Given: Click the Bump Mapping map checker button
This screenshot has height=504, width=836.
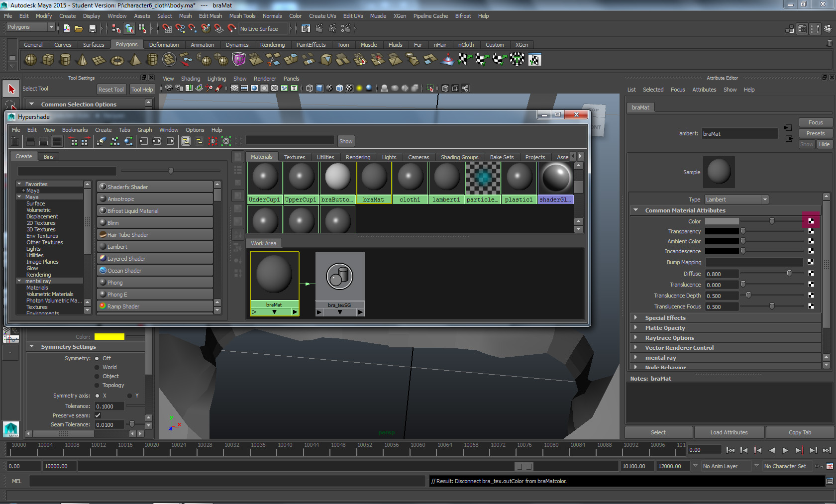Looking at the screenshot, I should tap(811, 262).
